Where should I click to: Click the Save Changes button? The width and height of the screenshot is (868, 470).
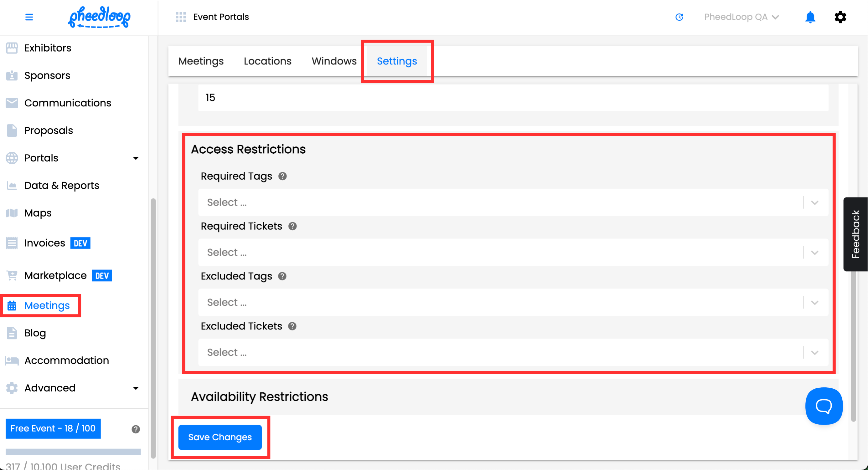click(x=220, y=437)
